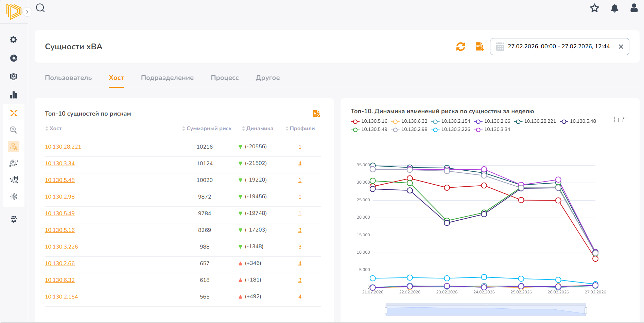Export the page to PDF

(x=480, y=47)
